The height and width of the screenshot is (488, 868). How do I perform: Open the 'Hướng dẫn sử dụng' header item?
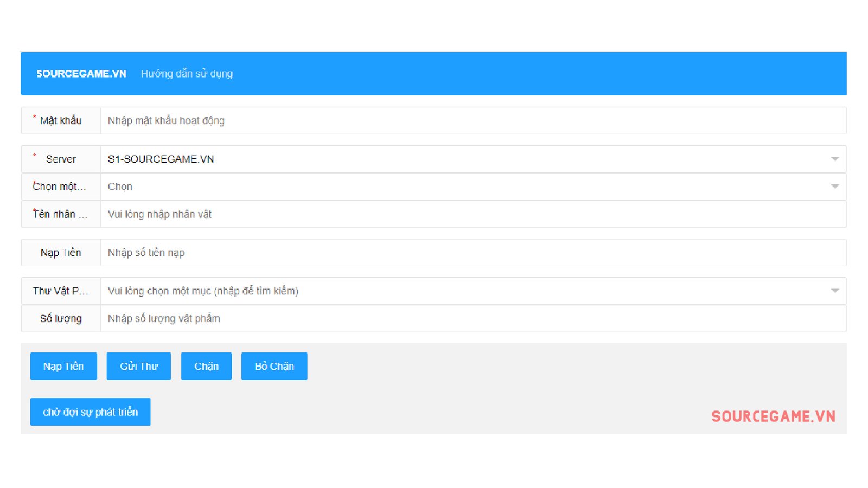coord(187,74)
